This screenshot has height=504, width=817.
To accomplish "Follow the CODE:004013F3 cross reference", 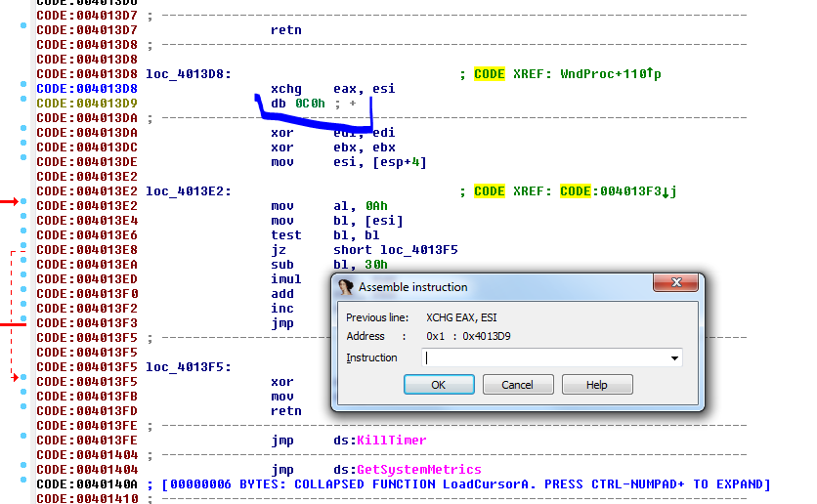I will coord(611,191).
